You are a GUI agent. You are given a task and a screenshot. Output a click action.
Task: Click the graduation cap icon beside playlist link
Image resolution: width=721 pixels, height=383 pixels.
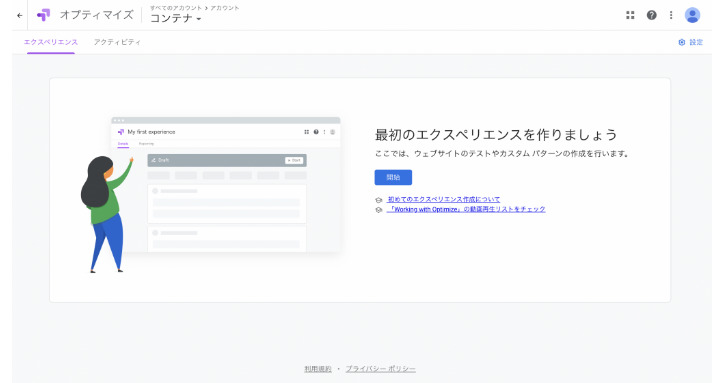pyautogui.click(x=378, y=210)
